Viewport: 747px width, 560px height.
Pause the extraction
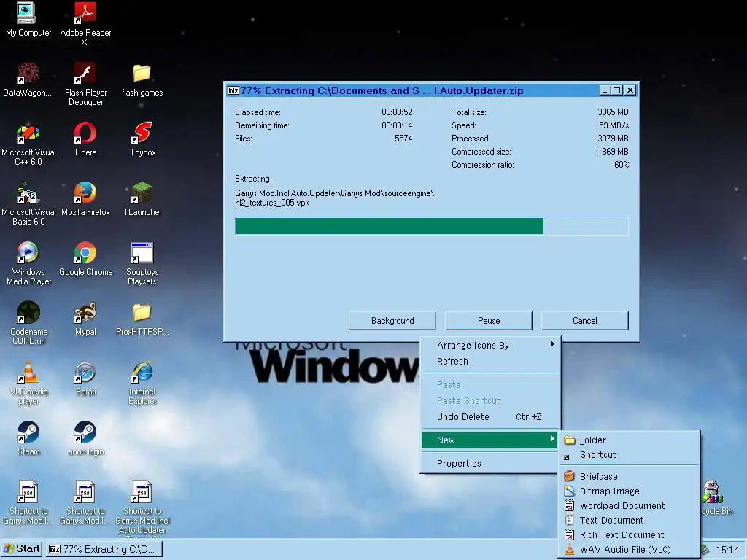488,321
